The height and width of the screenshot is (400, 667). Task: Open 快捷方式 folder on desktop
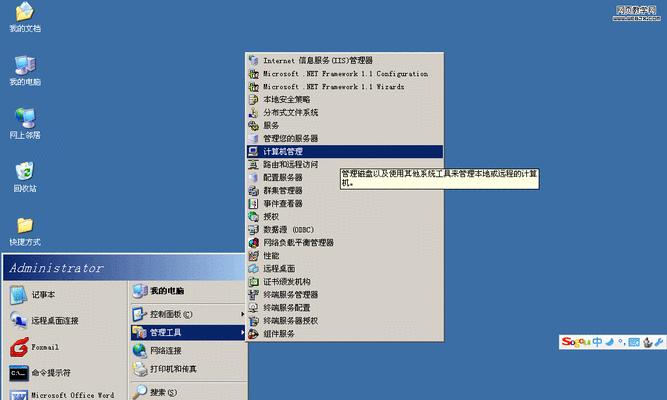(25, 231)
